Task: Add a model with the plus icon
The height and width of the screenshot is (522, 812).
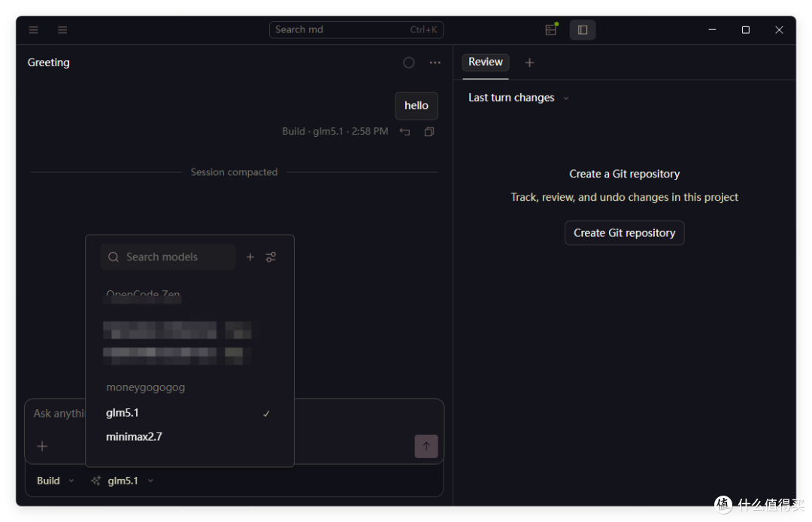Action: (250, 256)
